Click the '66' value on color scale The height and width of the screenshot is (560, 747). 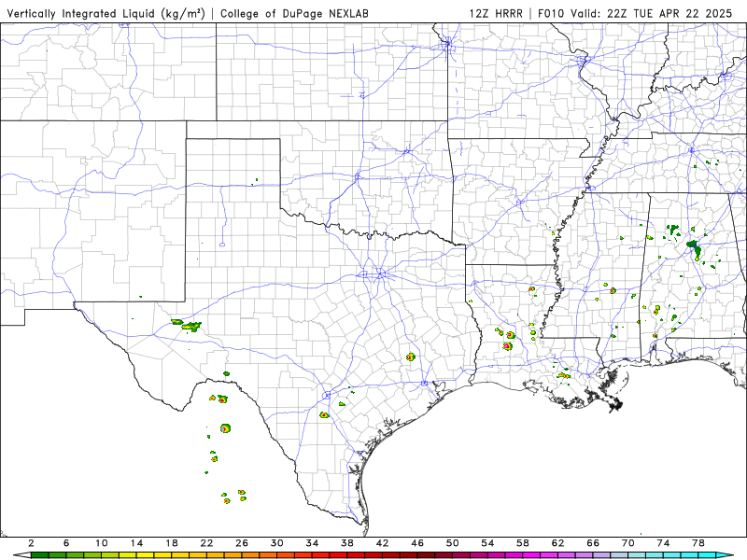tap(593, 543)
